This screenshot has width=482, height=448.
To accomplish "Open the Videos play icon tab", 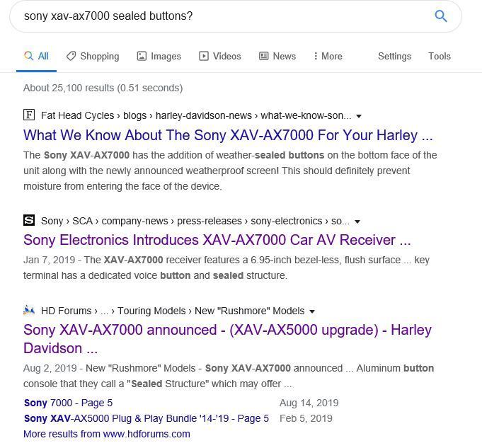I will [204, 56].
